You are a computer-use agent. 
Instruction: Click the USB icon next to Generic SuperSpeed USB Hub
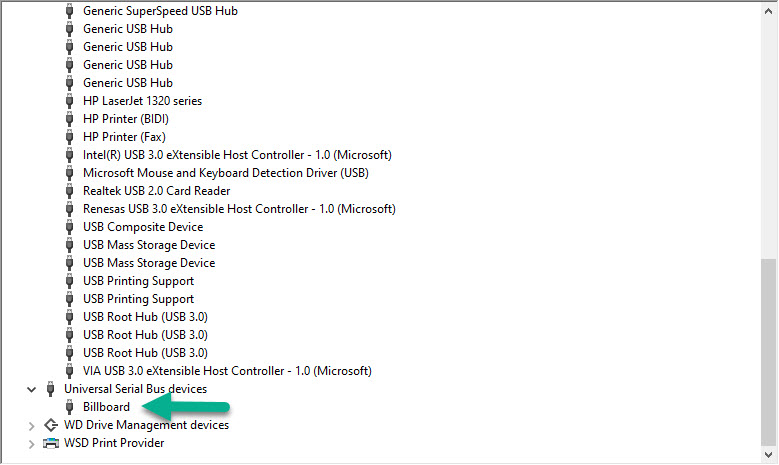[69, 11]
